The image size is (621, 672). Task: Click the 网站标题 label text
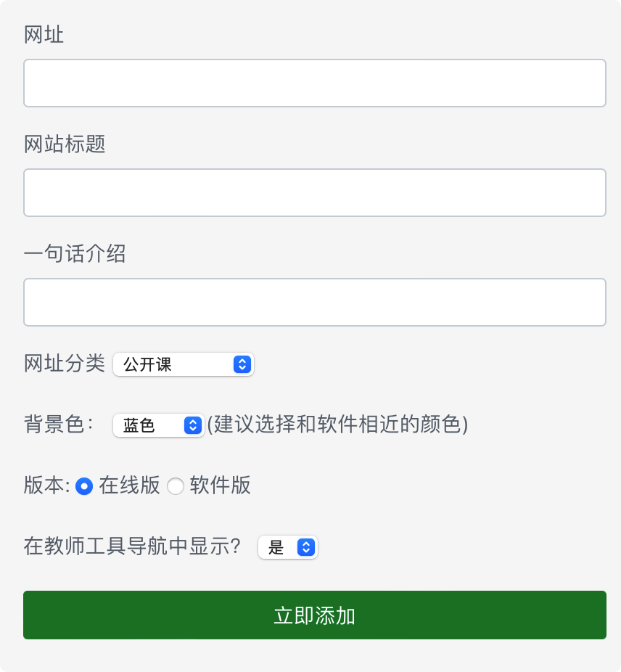point(65,144)
